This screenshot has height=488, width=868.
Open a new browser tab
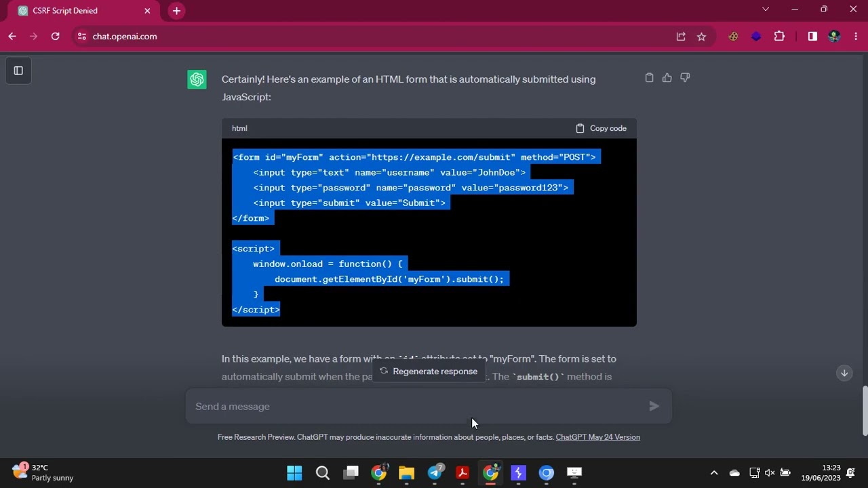pyautogui.click(x=176, y=11)
